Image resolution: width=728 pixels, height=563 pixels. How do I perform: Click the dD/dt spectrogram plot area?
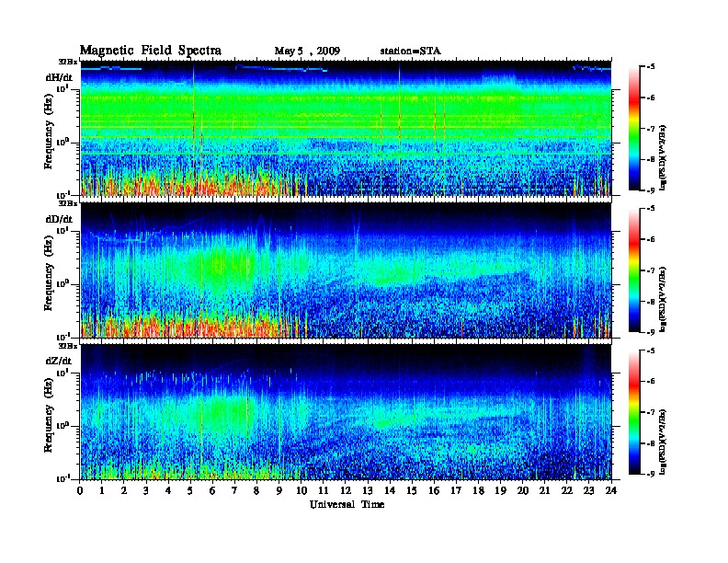point(346,270)
